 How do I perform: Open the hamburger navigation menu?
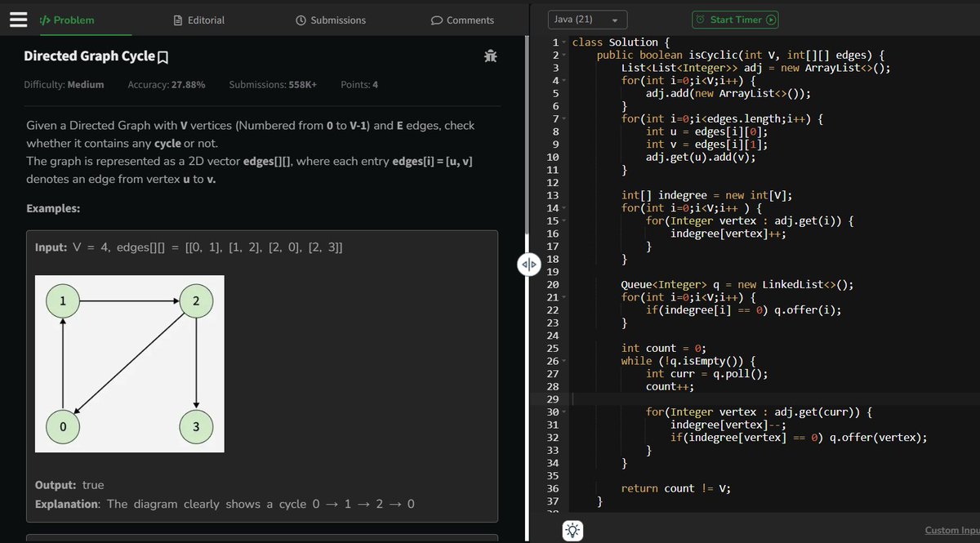20,20
